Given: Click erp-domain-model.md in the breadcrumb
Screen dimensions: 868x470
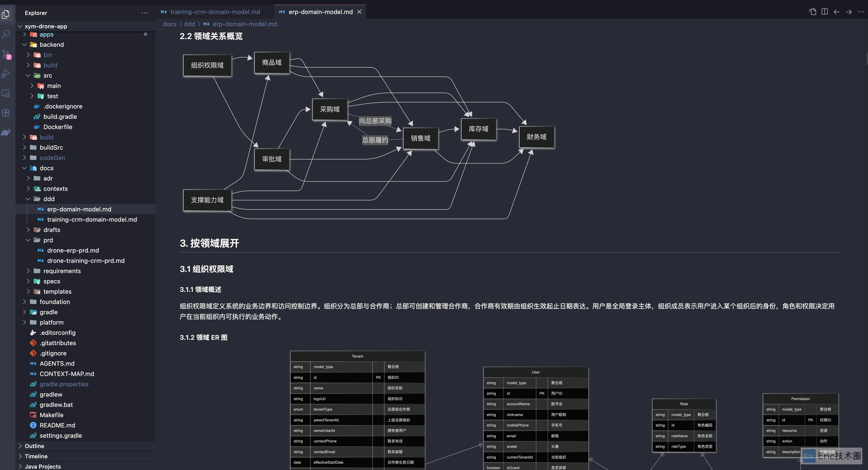Looking at the screenshot, I should coord(245,24).
